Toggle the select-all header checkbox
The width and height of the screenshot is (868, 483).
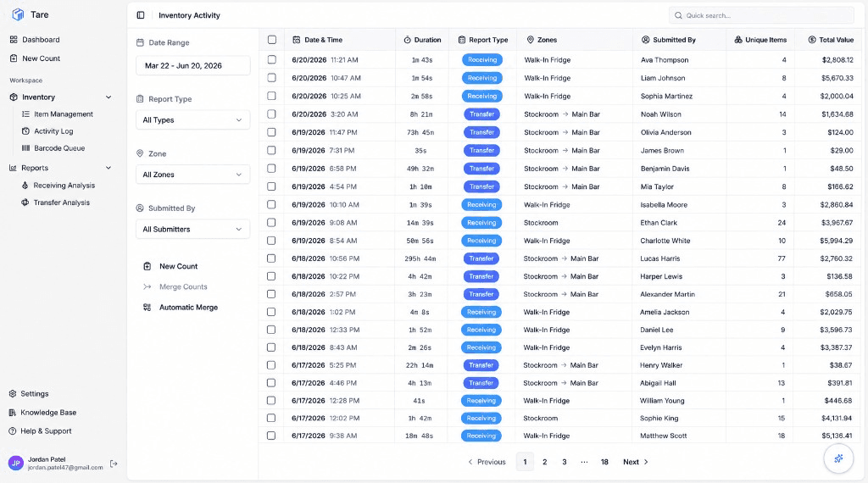[272, 40]
